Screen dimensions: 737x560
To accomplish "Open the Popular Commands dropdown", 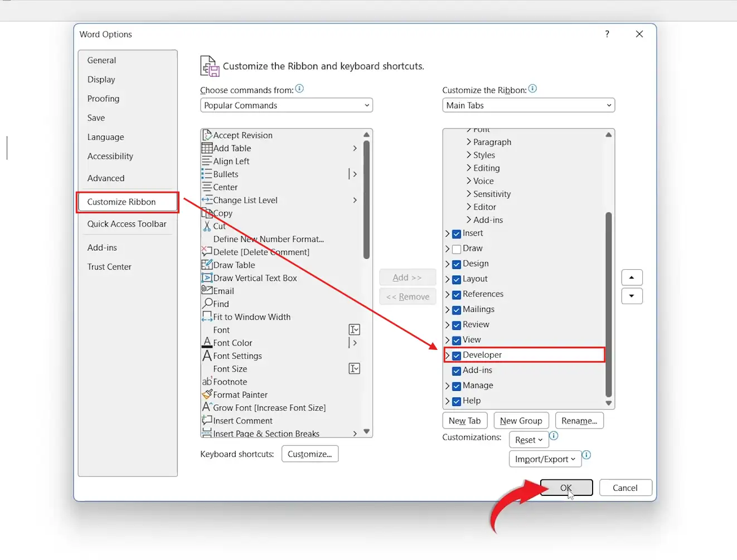I will (287, 105).
